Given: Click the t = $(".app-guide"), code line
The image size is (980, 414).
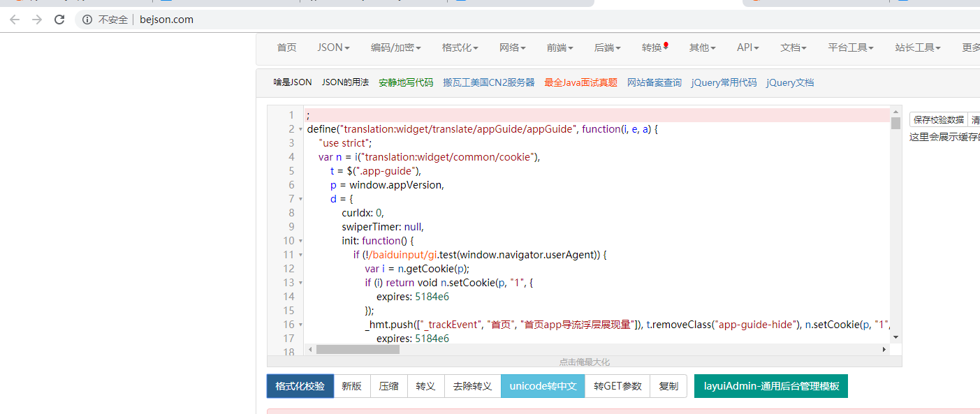Looking at the screenshot, I should 376,171.
